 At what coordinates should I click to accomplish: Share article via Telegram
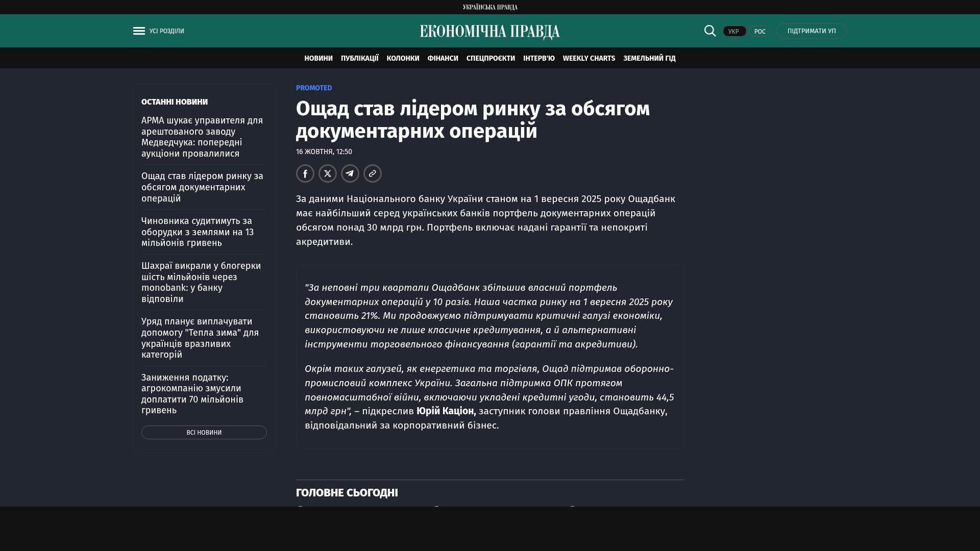tap(350, 173)
